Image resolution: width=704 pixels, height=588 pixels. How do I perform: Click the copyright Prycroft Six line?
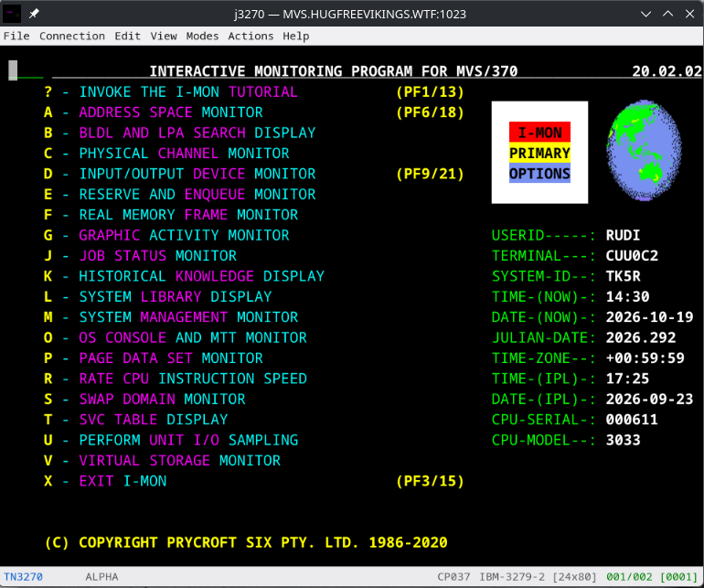coord(246,542)
